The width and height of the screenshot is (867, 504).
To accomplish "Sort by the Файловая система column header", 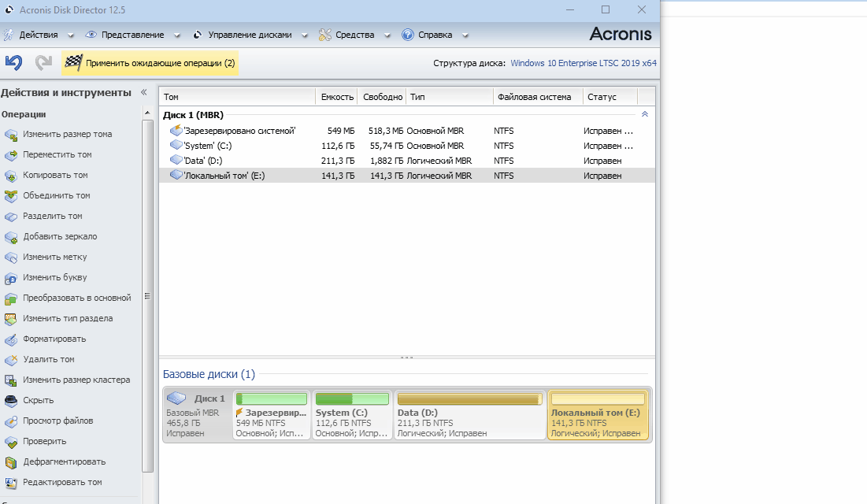I will click(x=538, y=97).
